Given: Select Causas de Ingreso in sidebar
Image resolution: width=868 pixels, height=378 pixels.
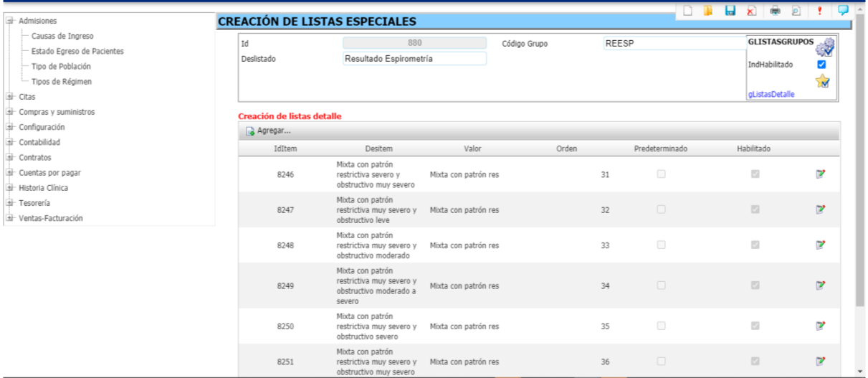Looking at the screenshot, I should point(62,36).
